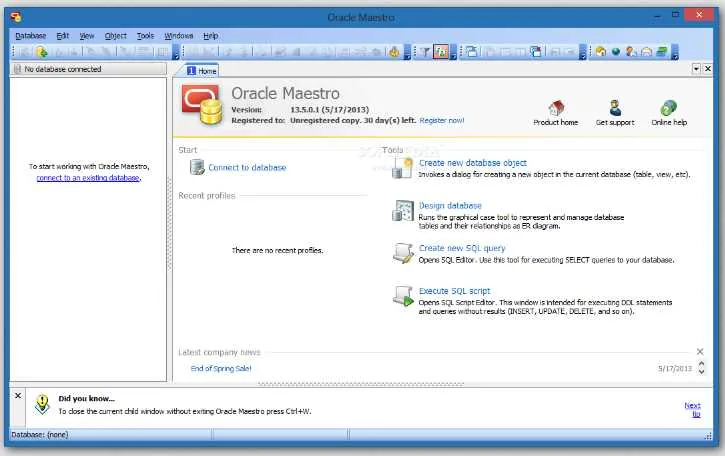
Task: Click the create database profile toolbar icon
Action: point(41,52)
